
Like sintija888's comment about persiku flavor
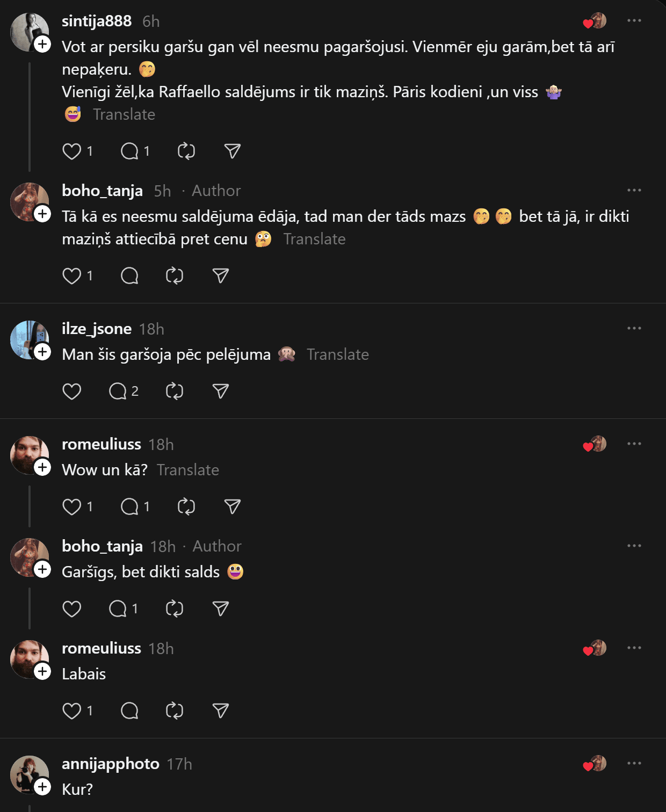point(72,151)
